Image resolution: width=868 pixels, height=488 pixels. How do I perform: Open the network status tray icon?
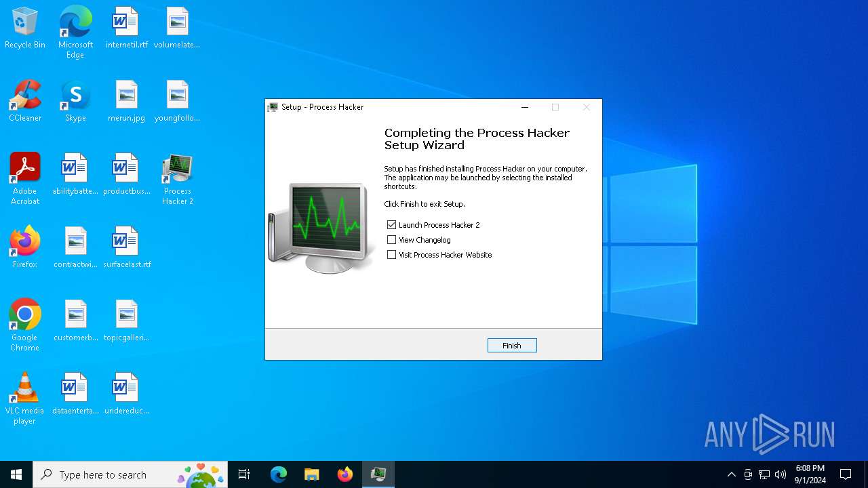[764, 474]
